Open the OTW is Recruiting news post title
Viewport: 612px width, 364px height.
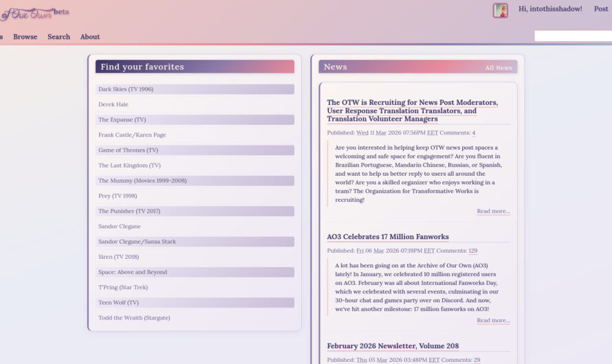(x=413, y=111)
